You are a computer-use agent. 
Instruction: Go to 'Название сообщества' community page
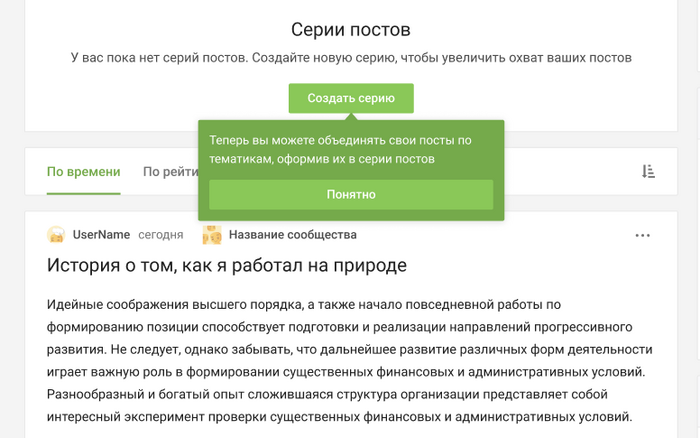tap(292, 235)
